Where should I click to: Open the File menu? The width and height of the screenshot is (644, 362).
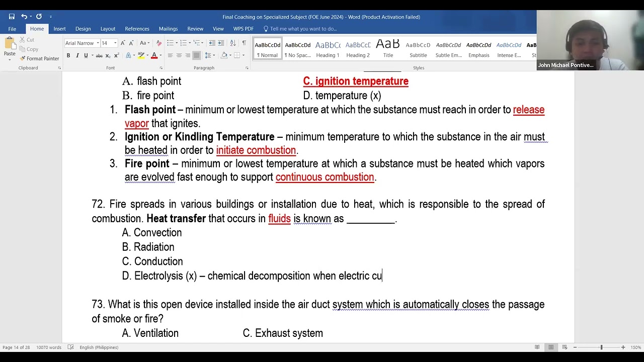coord(12,29)
